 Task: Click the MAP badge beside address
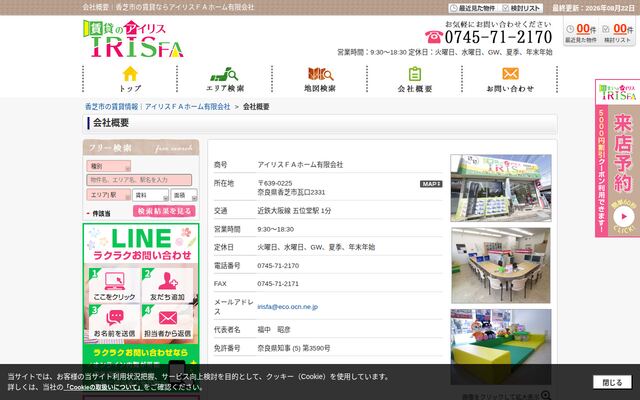431,184
